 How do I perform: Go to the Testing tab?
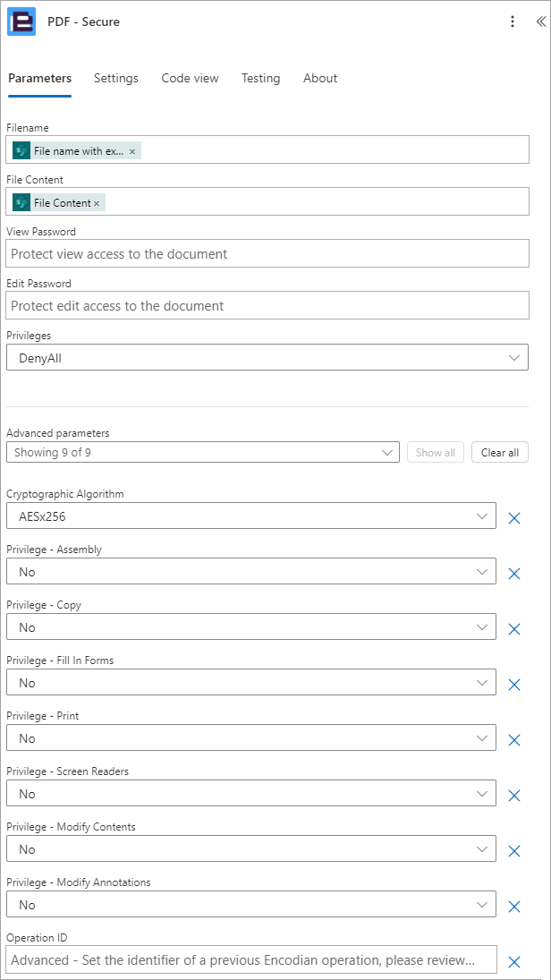[260, 78]
